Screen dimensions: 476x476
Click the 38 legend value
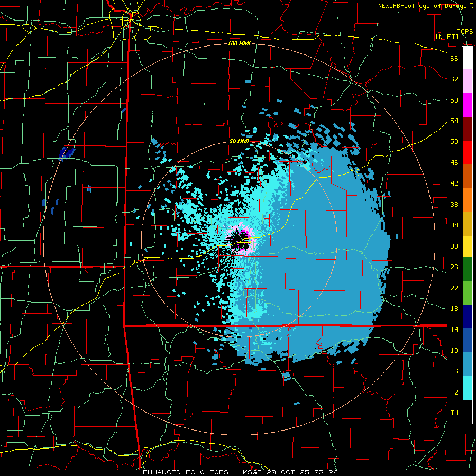(454, 204)
